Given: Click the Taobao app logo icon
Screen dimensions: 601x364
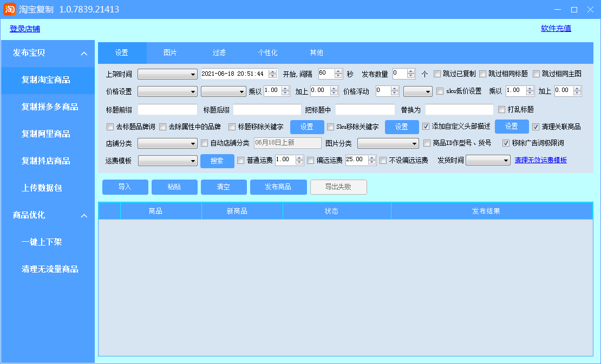Looking at the screenshot, I should 10,9.
